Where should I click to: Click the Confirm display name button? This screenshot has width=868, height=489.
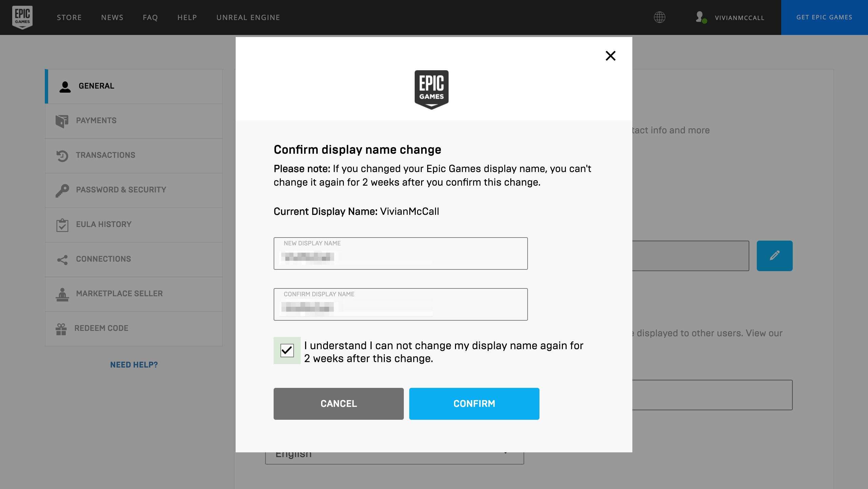474,404
